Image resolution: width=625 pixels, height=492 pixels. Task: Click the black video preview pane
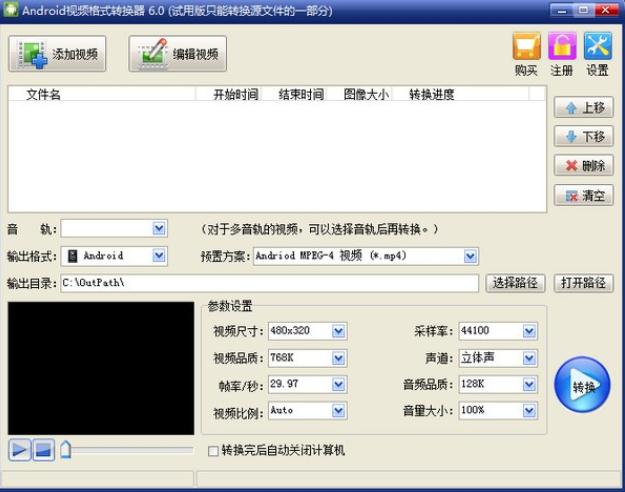pyautogui.click(x=101, y=368)
